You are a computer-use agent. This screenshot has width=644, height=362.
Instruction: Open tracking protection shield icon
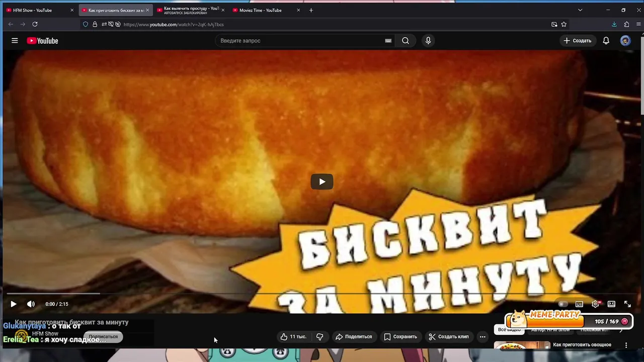86,24
